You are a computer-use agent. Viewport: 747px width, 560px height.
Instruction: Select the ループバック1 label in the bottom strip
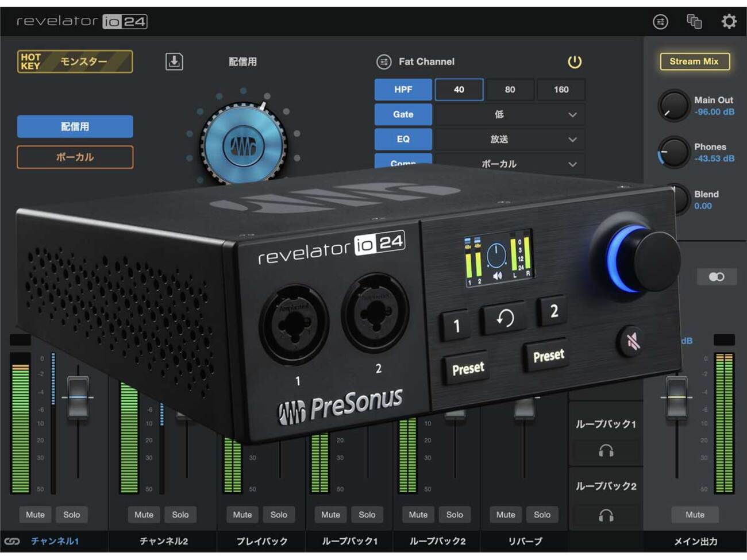(x=350, y=541)
